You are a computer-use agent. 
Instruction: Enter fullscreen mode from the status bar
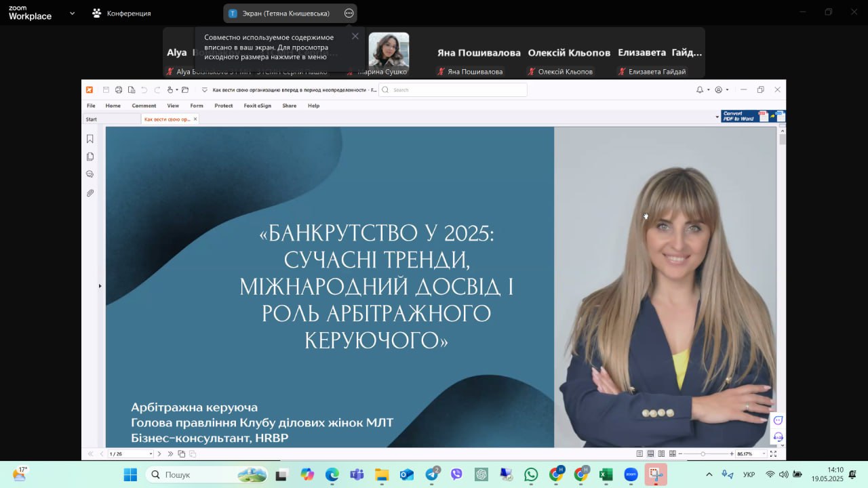(x=773, y=453)
